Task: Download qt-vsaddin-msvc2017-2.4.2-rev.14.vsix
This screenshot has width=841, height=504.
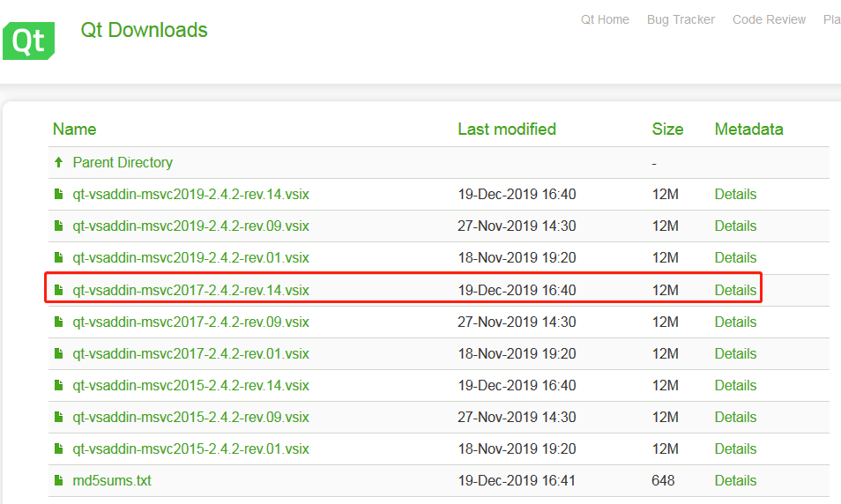Action: (191, 290)
